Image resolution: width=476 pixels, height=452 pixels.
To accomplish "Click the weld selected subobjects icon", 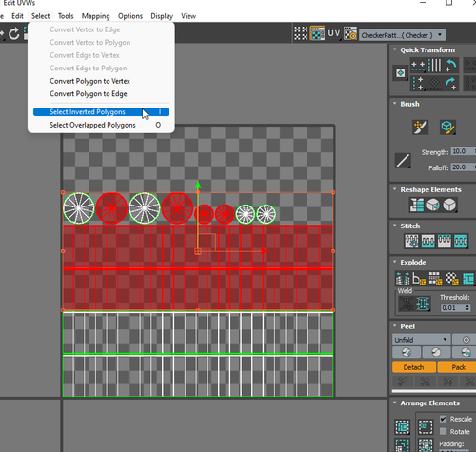I will 424,304.
